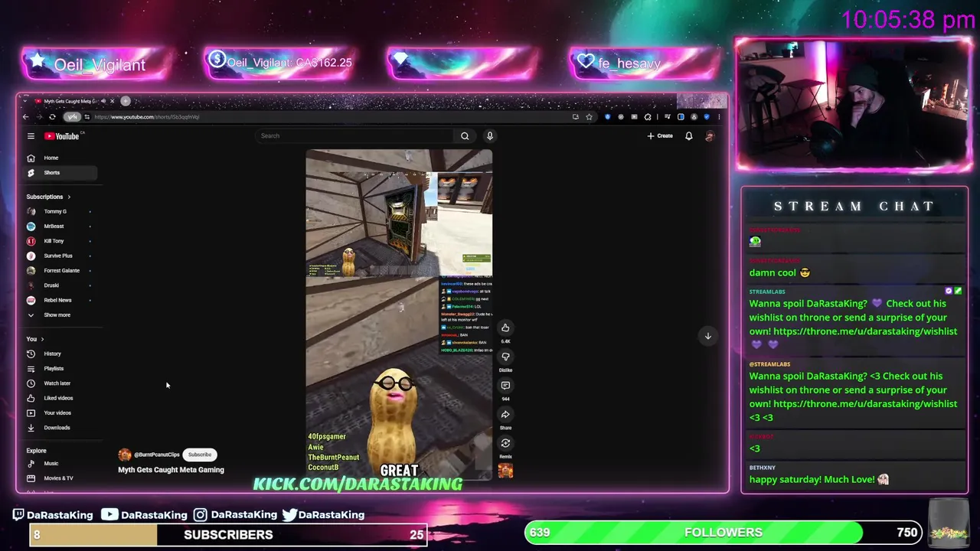This screenshot has height=551, width=980.
Task: Expand the You section chevron
Action: (x=42, y=339)
